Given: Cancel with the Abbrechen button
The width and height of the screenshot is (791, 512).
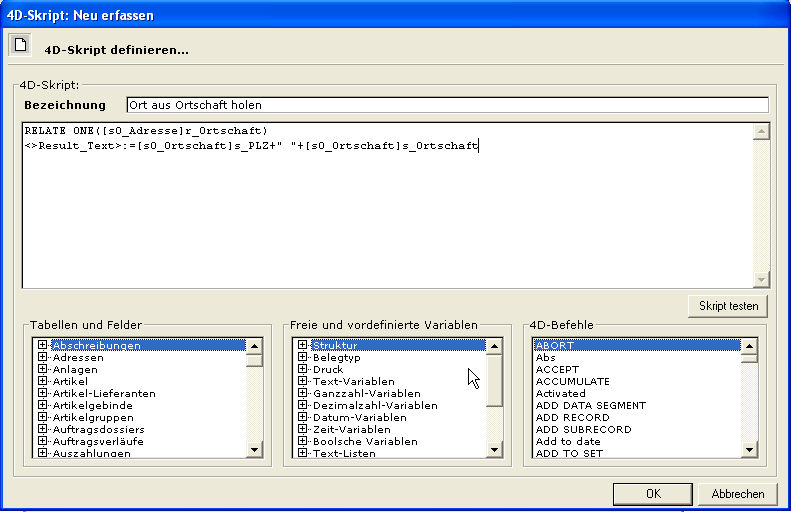Looking at the screenshot, I should 738,494.
